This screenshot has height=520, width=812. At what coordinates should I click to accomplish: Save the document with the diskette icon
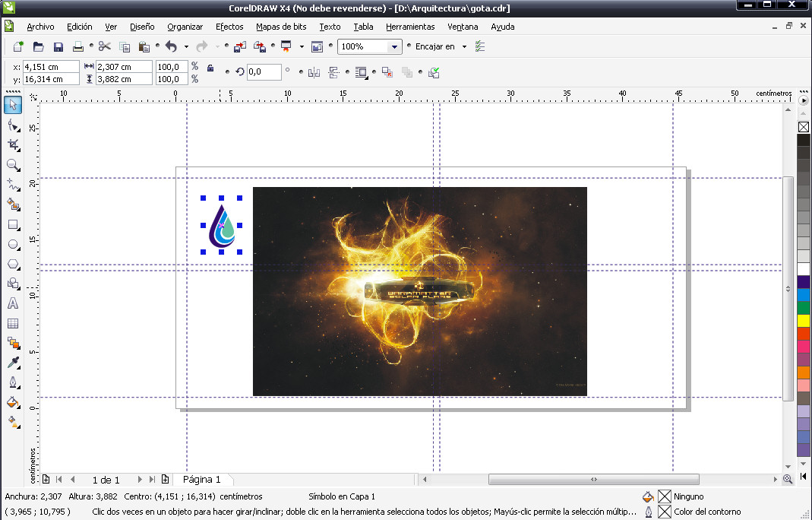(x=58, y=47)
